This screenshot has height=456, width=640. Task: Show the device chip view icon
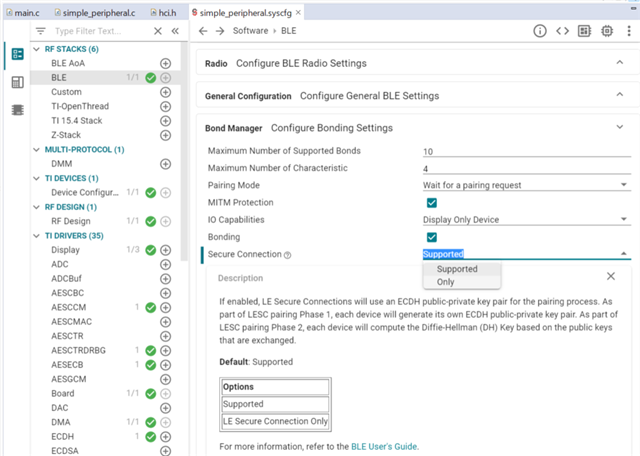[608, 31]
